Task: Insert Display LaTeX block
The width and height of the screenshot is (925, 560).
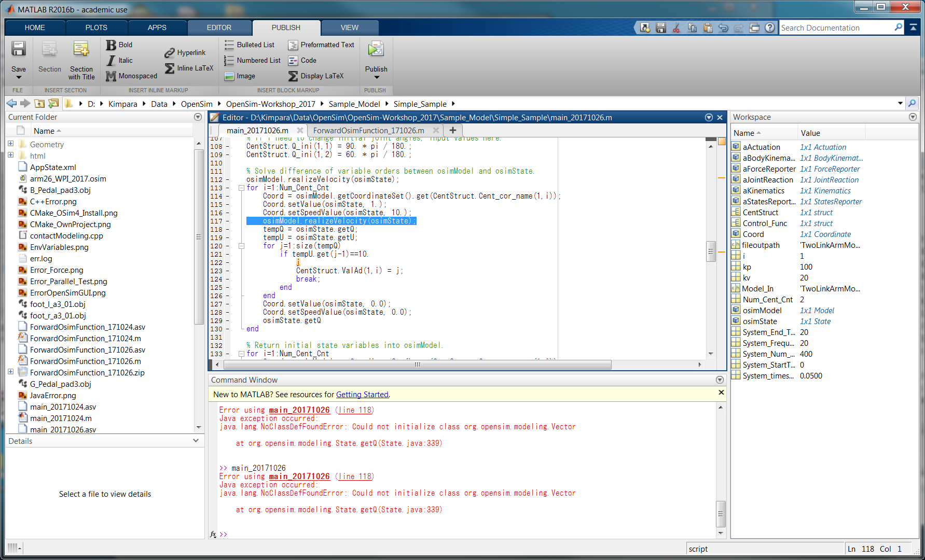Action: click(x=316, y=76)
